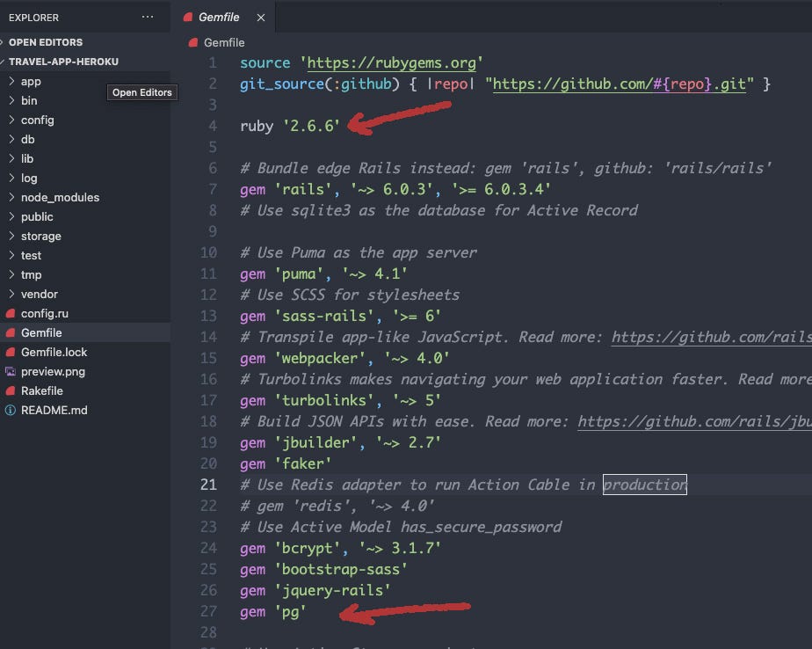This screenshot has height=649, width=812.
Task: Click the commented redis gem on line 22
Action: pyautogui.click(x=337, y=506)
